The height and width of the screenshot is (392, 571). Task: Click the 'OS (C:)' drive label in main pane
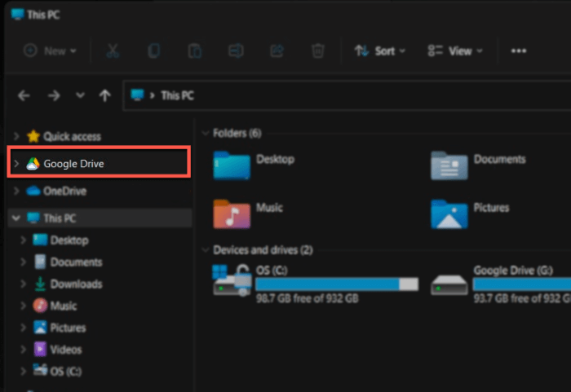(x=272, y=270)
